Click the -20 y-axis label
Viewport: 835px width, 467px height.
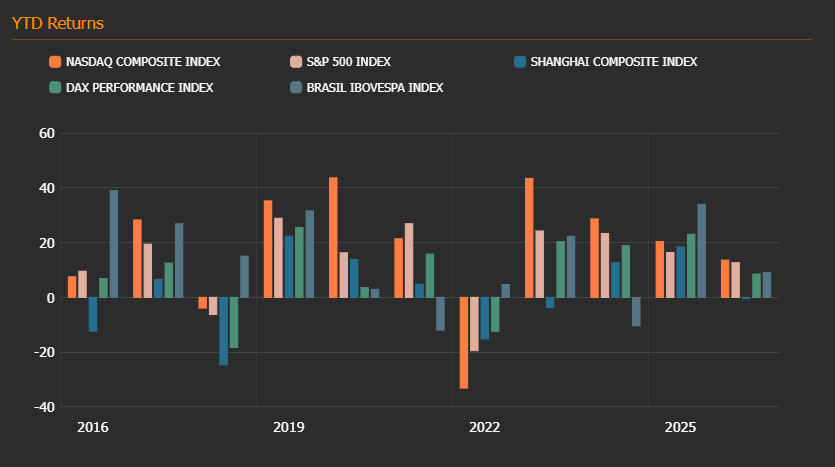pos(44,353)
